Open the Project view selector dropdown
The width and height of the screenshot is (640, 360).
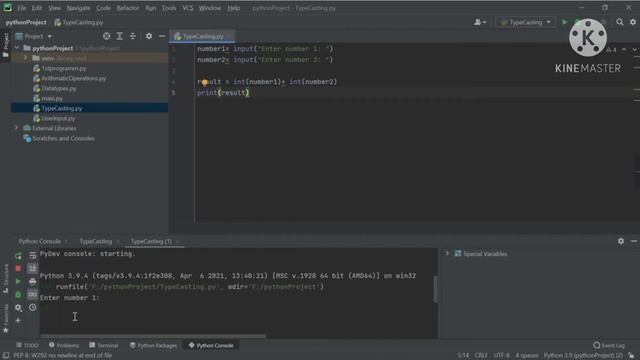[x=34, y=36]
